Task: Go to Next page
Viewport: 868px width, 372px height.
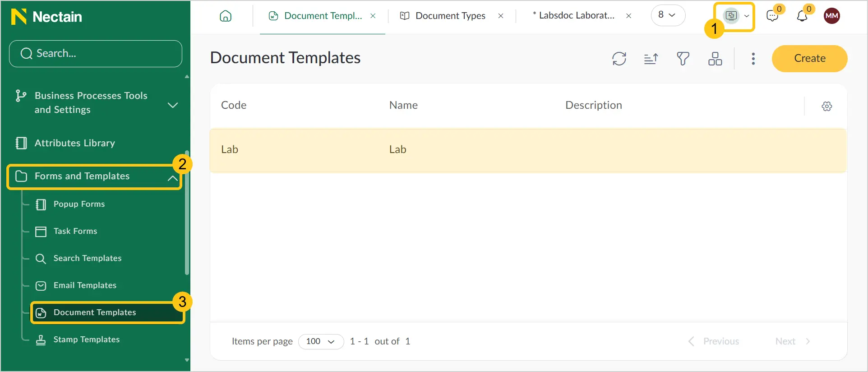Action: click(793, 342)
